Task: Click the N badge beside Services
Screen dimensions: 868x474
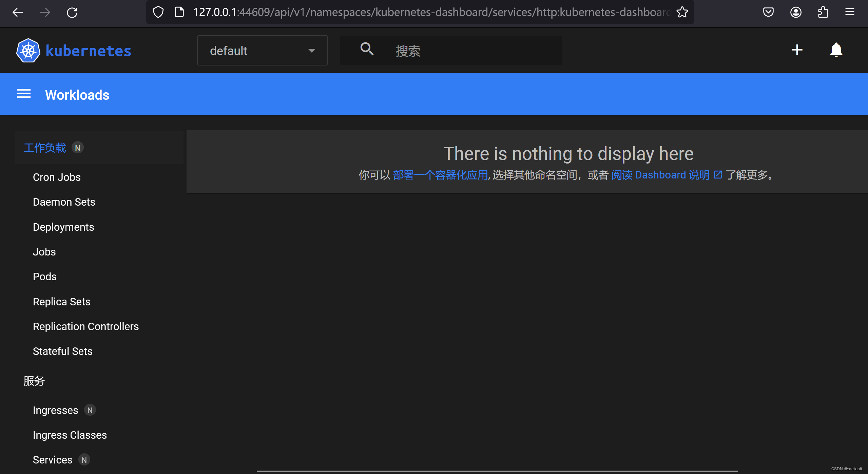Action: (84, 460)
